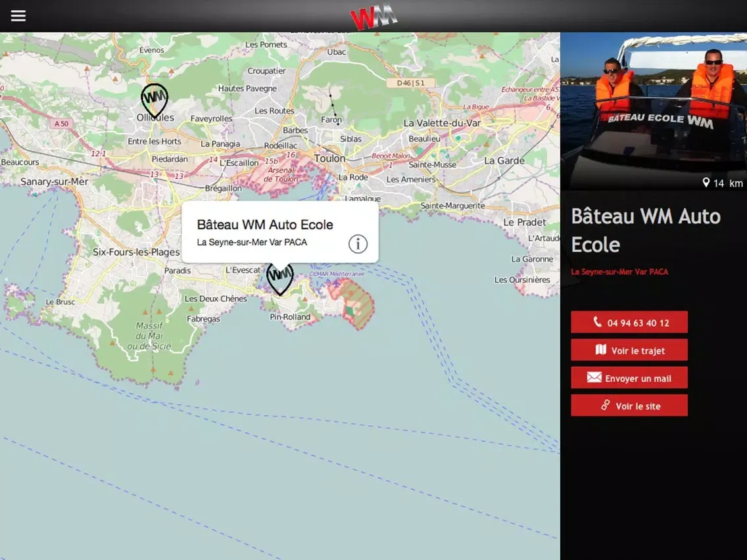Click Sainte-Marguerite label on map
Image resolution: width=747 pixels, height=560 pixels.
pos(452,206)
